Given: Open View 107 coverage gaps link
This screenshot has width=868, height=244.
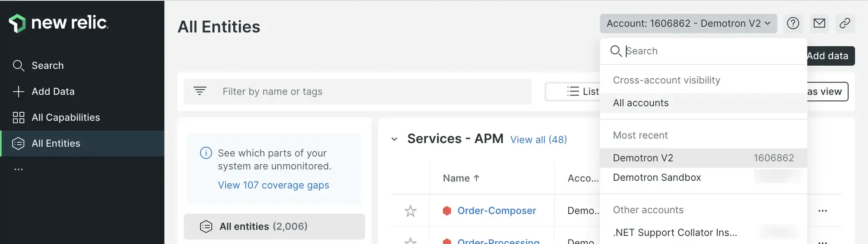Looking at the screenshot, I should click(273, 185).
